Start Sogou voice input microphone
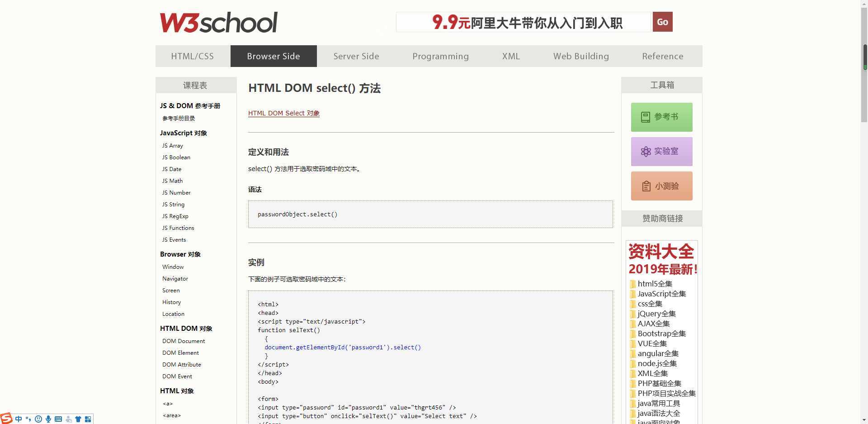 [48, 419]
